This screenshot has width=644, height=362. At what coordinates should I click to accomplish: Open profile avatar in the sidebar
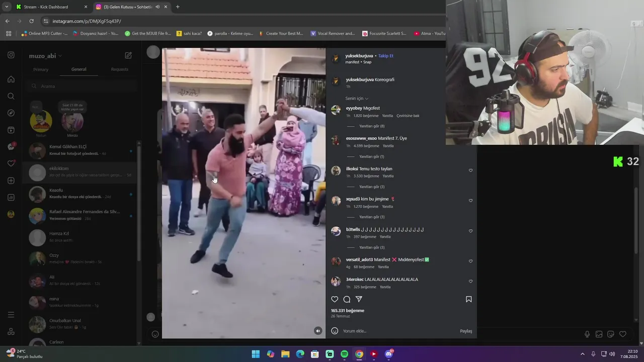11,214
